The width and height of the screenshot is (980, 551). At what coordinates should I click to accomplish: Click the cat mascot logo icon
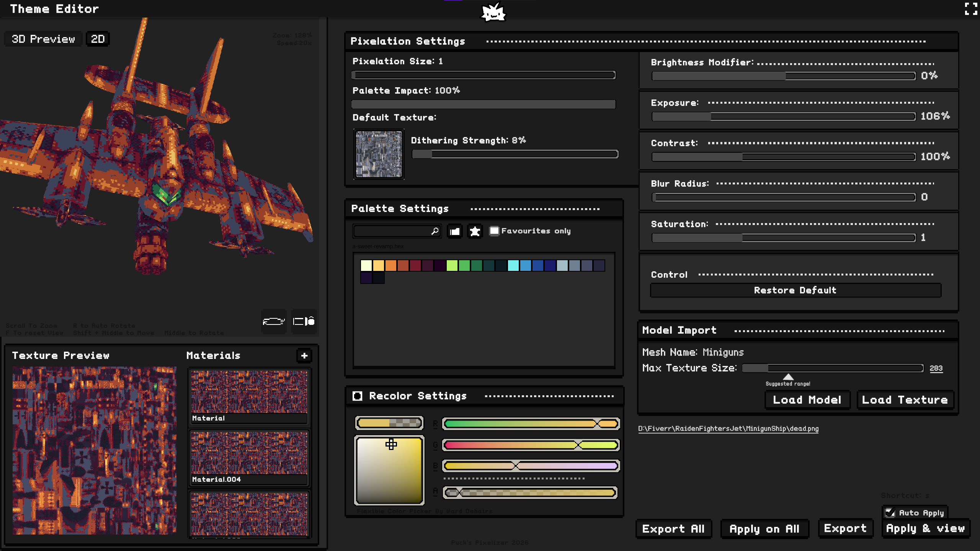point(493,12)
